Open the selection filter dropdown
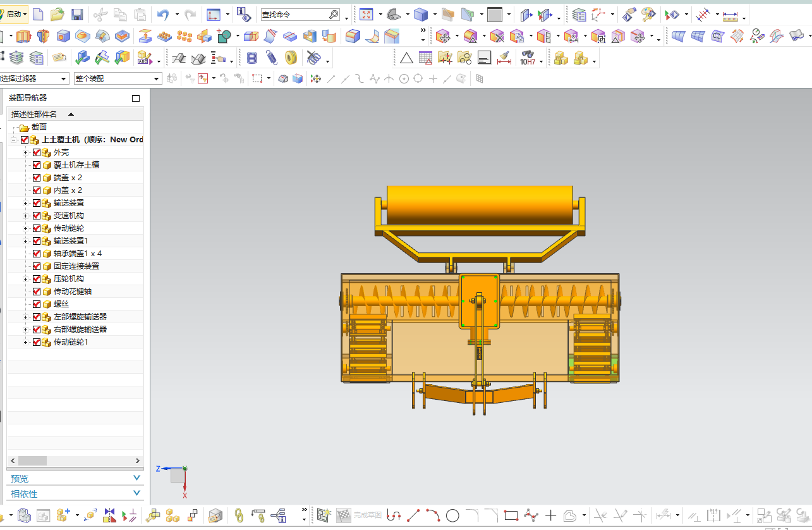Screen dimensions: 812x530 coord(34,78)
